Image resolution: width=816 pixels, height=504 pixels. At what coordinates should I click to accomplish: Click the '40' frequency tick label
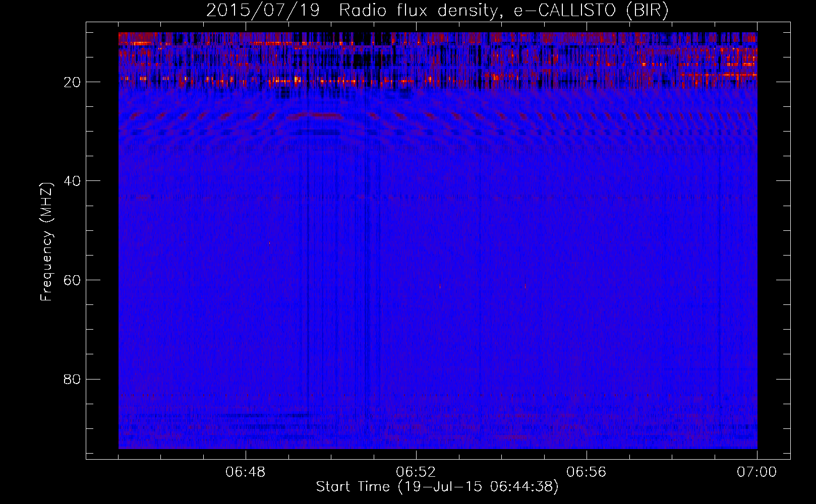click(73, 181)
